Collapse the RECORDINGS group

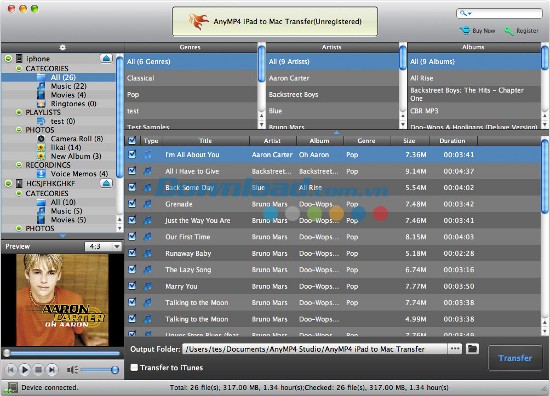19,165
